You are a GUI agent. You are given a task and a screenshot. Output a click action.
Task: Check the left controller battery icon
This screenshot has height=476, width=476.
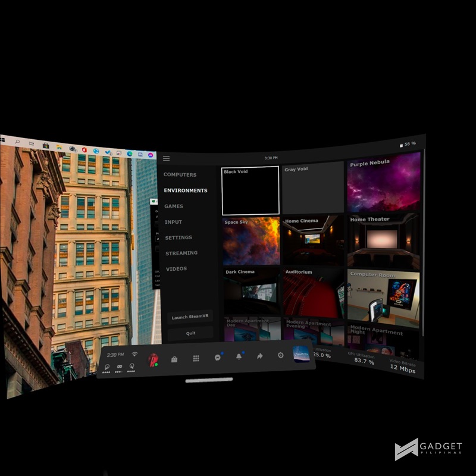(x=107, y=368)
